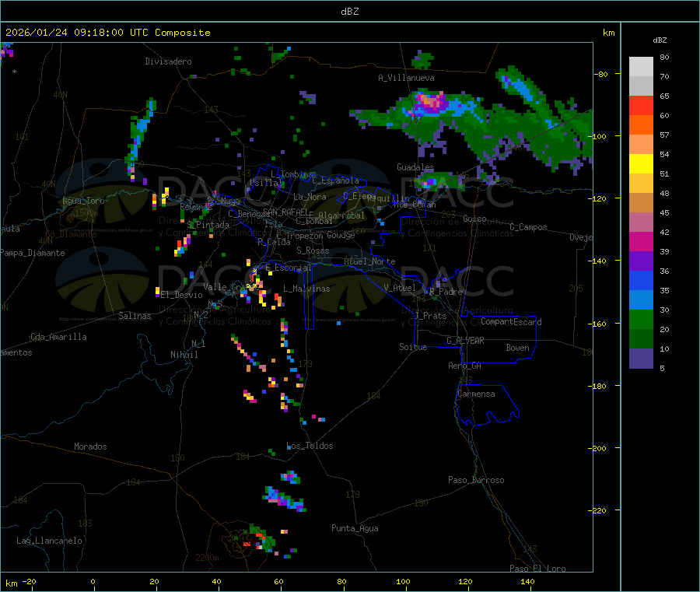Click the S_Rosas label
Image resolution: width=700 pixels, height=592 pixels.
pos(313,250)
